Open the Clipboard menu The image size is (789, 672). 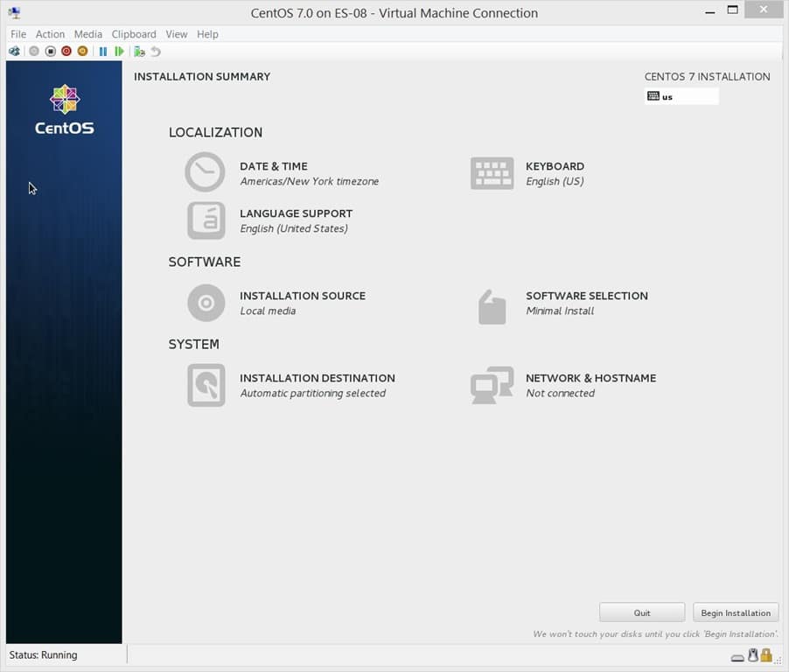133,34
